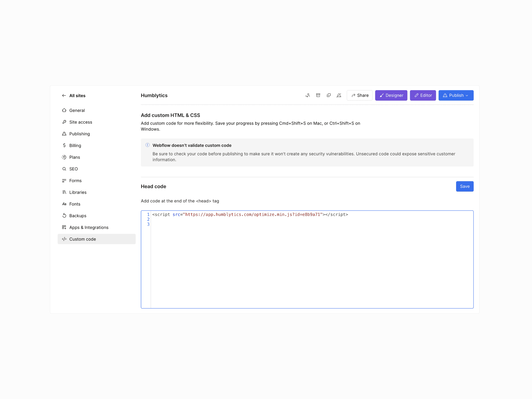
Task: Click the books icon next to Libraries
Action: [64, 192]
